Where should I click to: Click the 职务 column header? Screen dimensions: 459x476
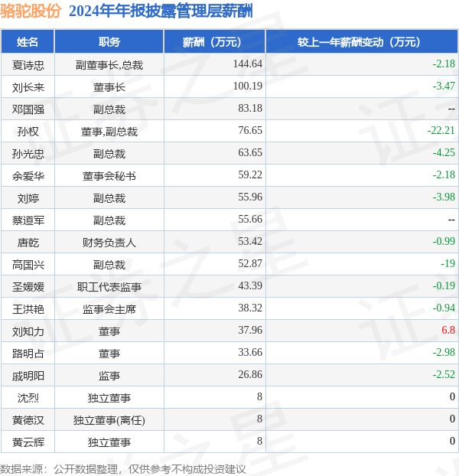[109, 42]
